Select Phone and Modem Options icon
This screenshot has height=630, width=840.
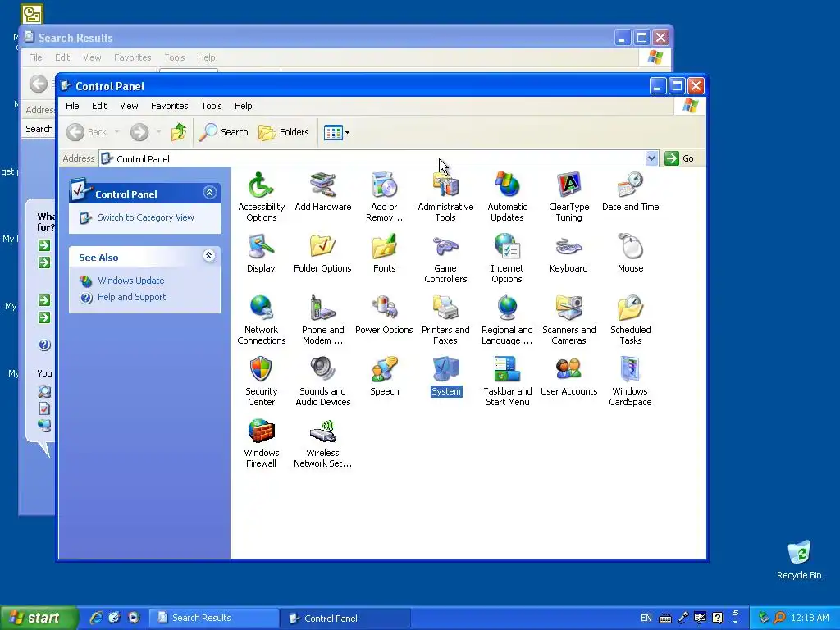[322, 308]
